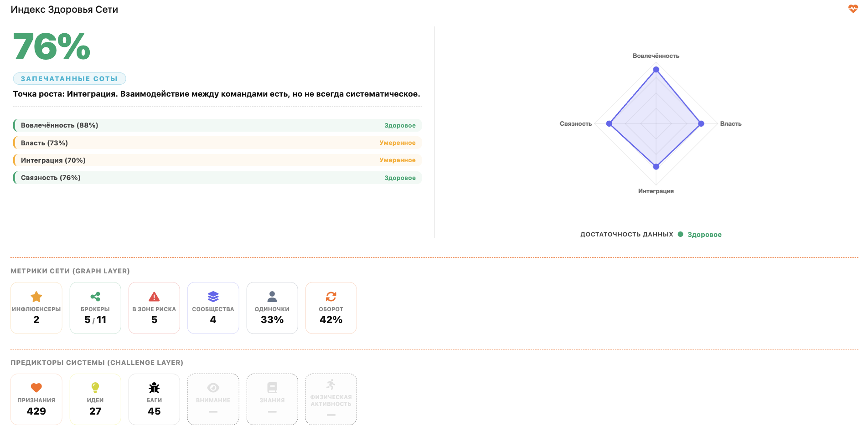Click the heart icon in Признания card
Image resolution: width=868 pixels, height=431 pixels.
(x=36, y=388)
